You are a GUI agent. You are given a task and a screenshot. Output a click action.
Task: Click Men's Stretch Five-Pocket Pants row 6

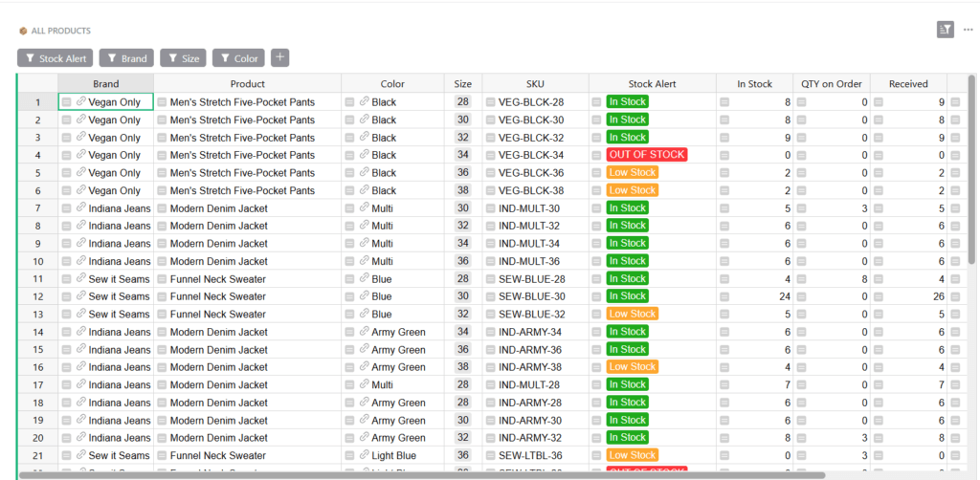(x=242, y=190)
